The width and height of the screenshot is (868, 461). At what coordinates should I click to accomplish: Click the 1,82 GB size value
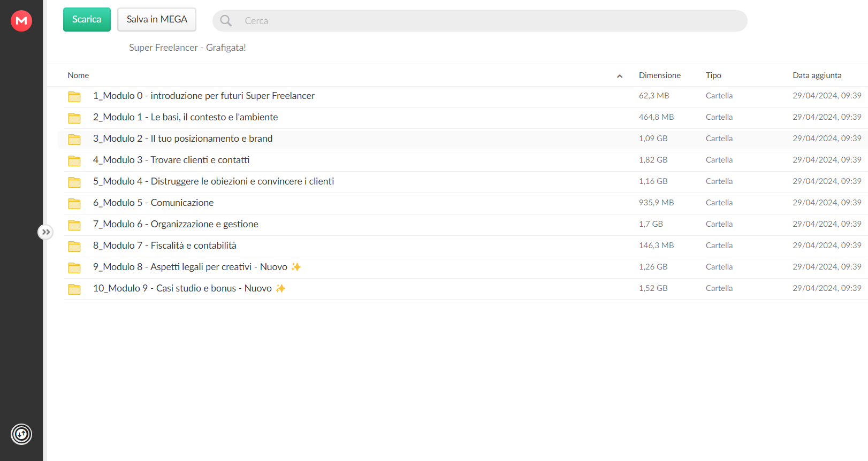pos(653,160)
